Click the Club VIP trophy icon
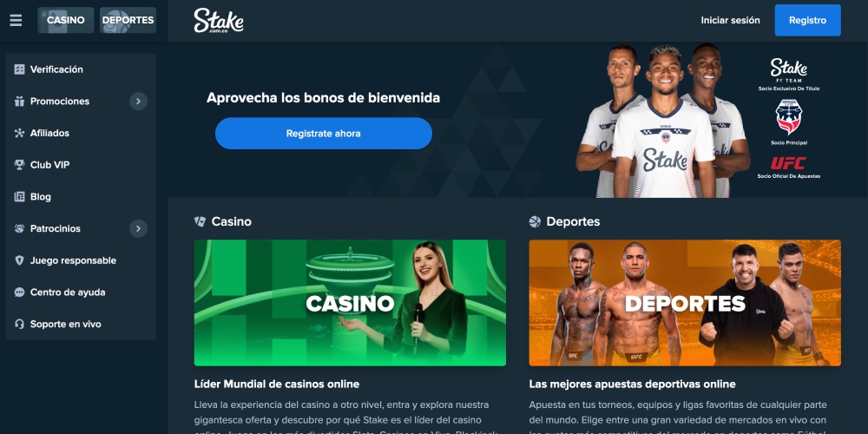 point(19,165)
